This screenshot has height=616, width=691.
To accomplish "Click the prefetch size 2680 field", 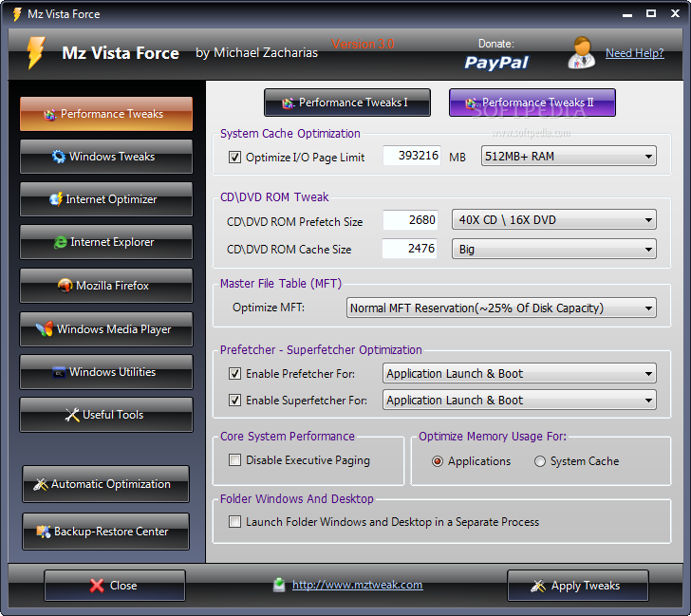I will point(410,220).
